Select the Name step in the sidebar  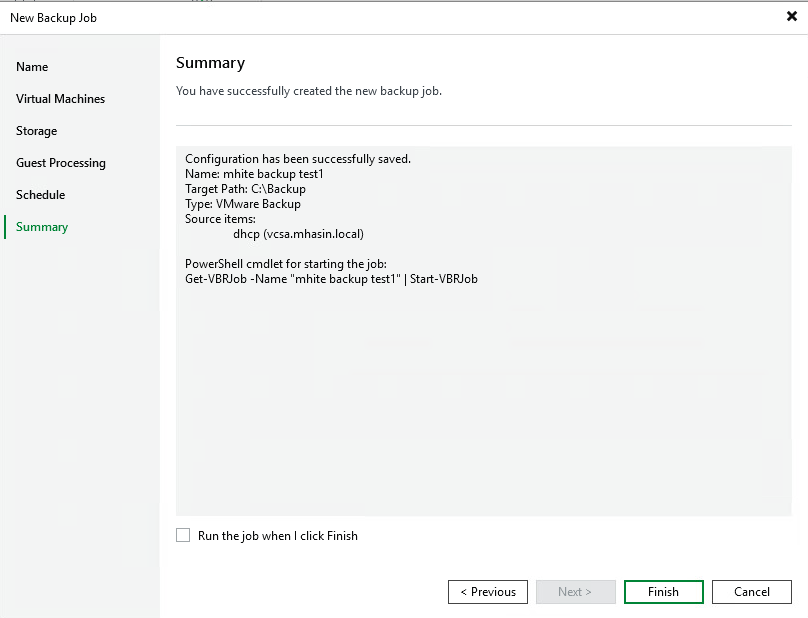click(x=32, y=67)
